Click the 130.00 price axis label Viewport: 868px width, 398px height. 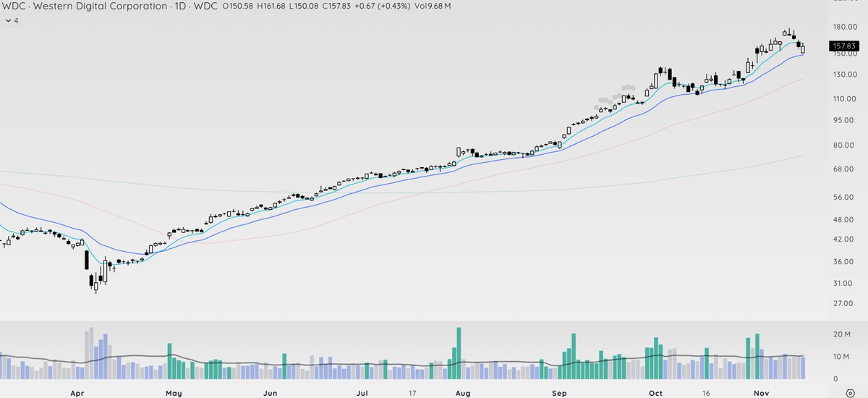845,75
